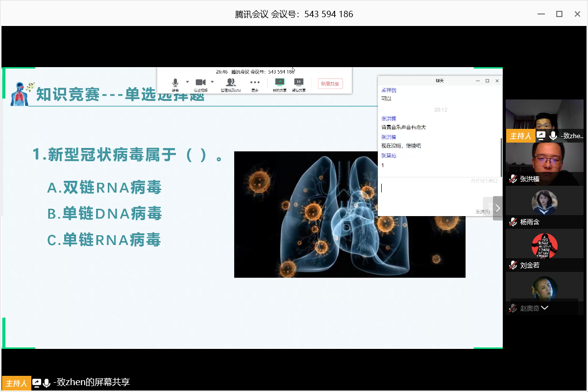Click 刘金若's muted microphone icon
The width and height of the screenshot is (588, 392).
coord(513,265)
